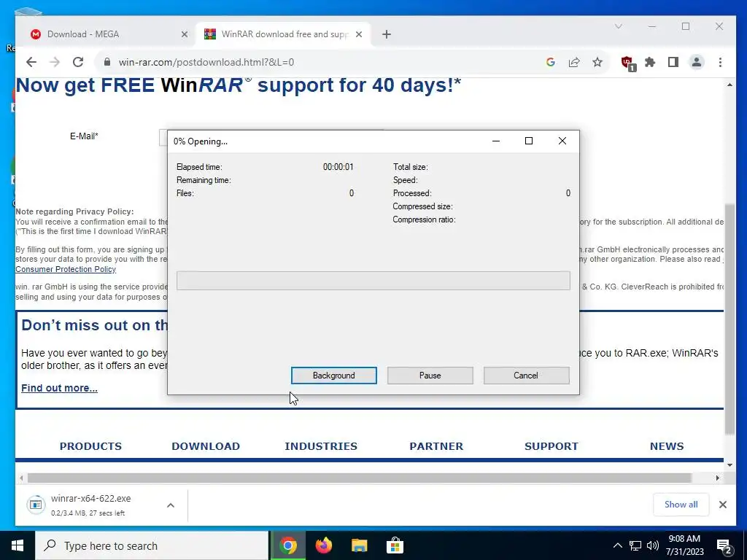
Task: Click the network tray icon
Action: (635, 545)
